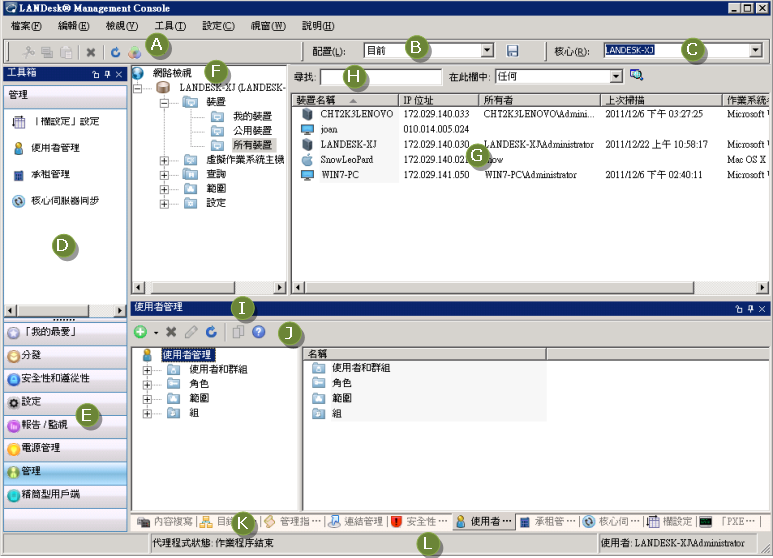Sort by 上次掃描 column header
This screenshot has width=773, height=558.
click(661, 100)
